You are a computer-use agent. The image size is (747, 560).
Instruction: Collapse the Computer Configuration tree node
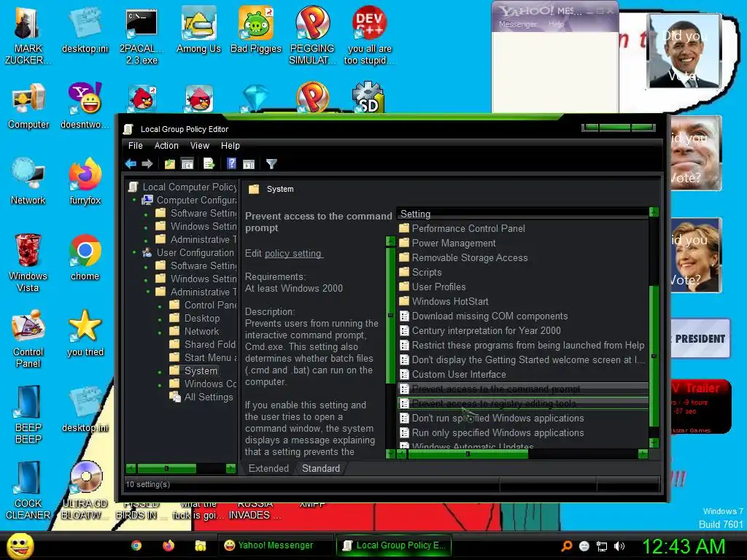(x=134, y=200)
